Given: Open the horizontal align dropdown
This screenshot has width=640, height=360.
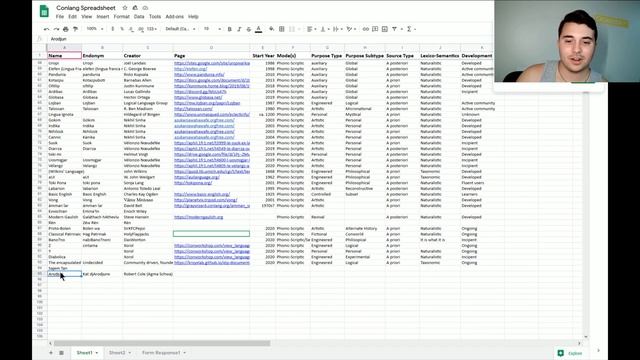Looking at the screenshot, I should point(311,29).
